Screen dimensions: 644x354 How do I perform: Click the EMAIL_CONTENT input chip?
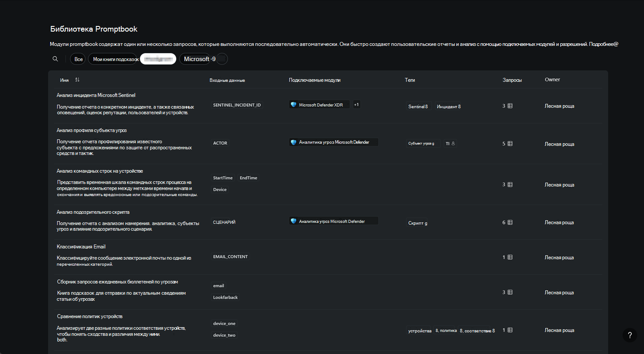point(230,257)
